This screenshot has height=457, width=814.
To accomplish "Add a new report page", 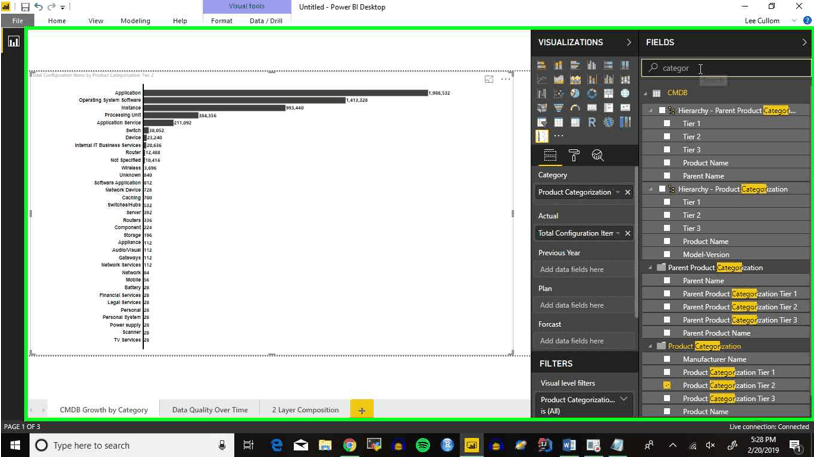I will coord(362,410).
